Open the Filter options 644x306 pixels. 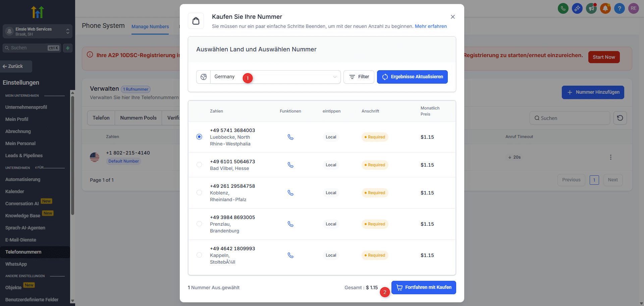(359, 77)
